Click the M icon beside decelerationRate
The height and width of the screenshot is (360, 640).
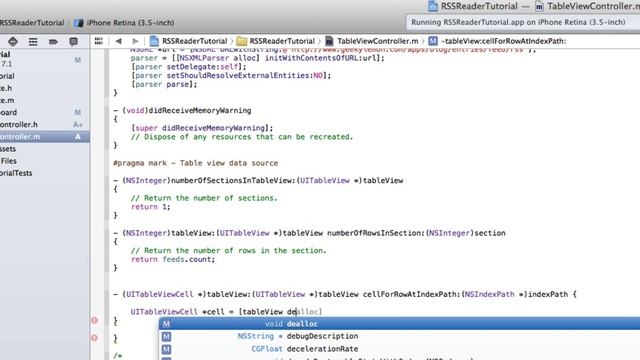coord(166,349)
